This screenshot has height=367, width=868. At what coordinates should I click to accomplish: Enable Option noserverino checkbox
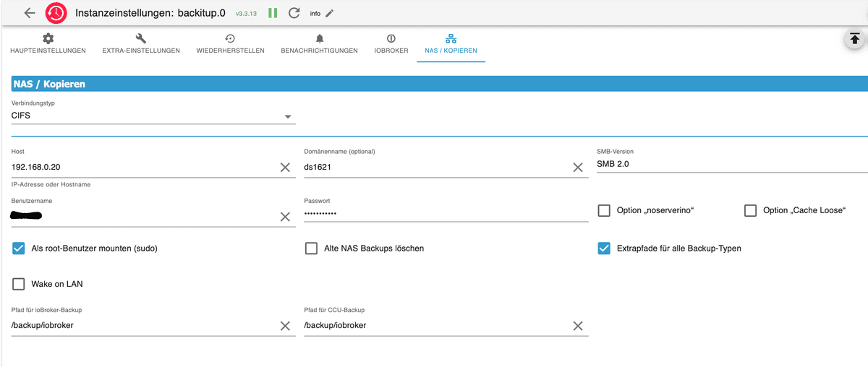(x=604, y=210)
